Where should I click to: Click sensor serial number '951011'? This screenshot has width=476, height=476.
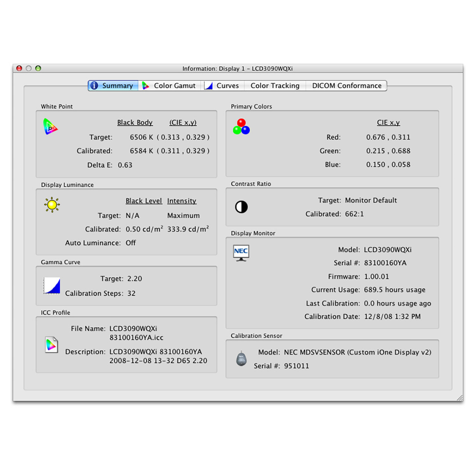pyautogui.click(x=296, y=366)
